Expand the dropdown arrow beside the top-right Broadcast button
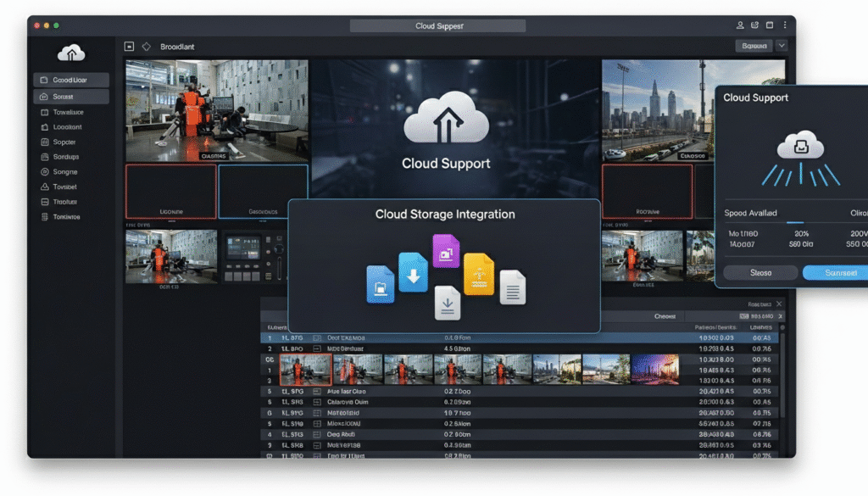 [x=782, y=46]
